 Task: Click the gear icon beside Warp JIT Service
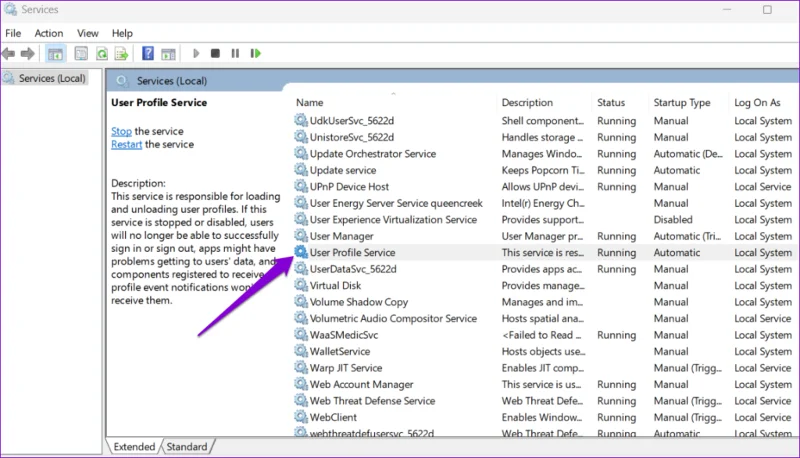[x=301, y=367]
